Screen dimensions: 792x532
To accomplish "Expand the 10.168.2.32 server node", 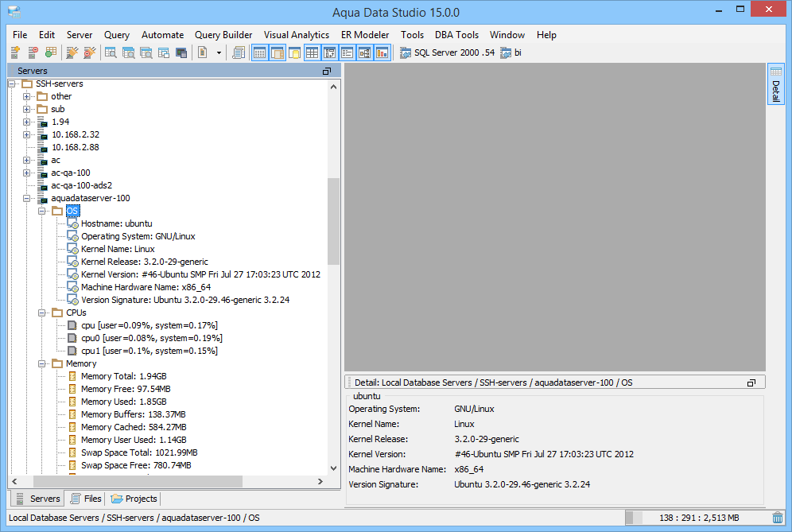I will 27,135.
